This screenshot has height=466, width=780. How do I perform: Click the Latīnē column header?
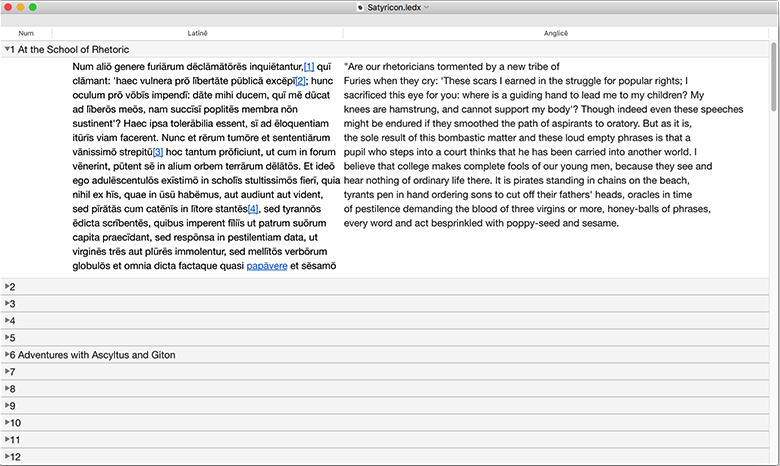pos(197,33)
